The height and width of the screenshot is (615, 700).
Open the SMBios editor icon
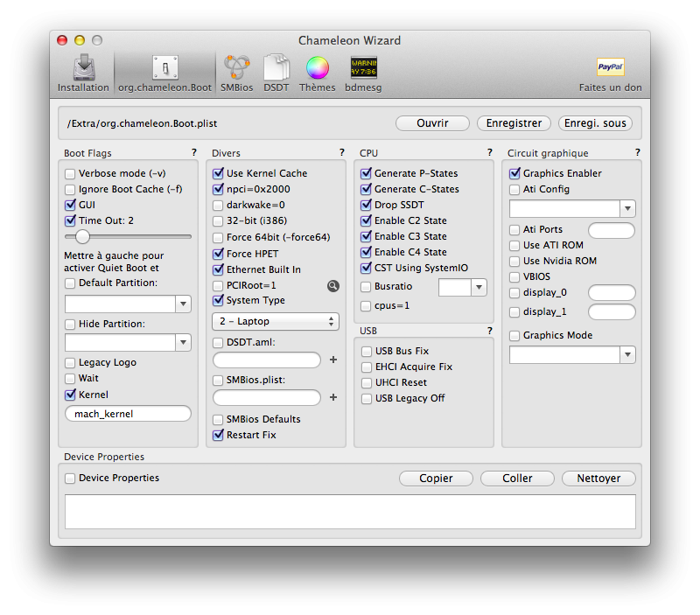coord(236,70)
